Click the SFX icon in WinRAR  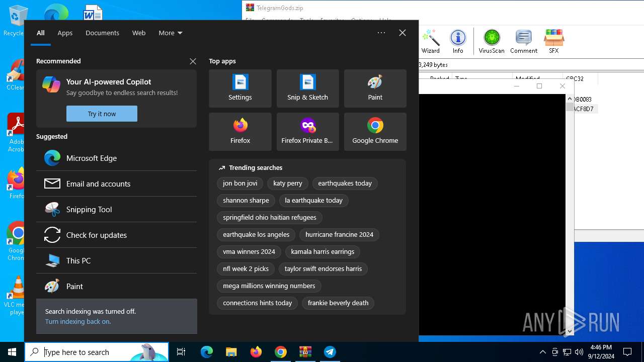[554, 41]
